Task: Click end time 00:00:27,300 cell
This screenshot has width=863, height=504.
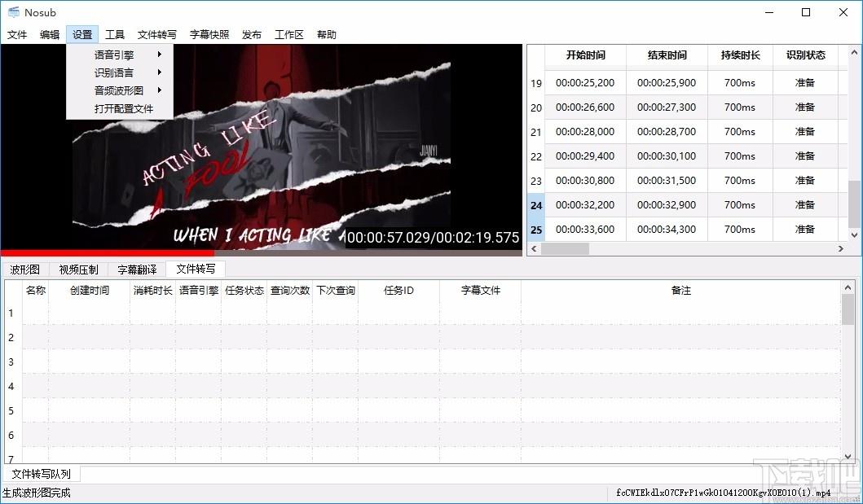Action: 667,107
